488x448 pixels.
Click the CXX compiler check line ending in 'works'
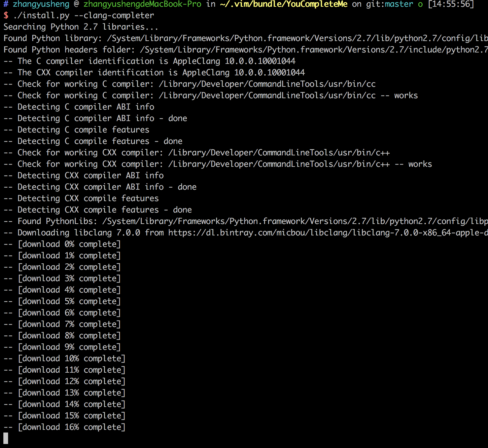pos(218,164)
